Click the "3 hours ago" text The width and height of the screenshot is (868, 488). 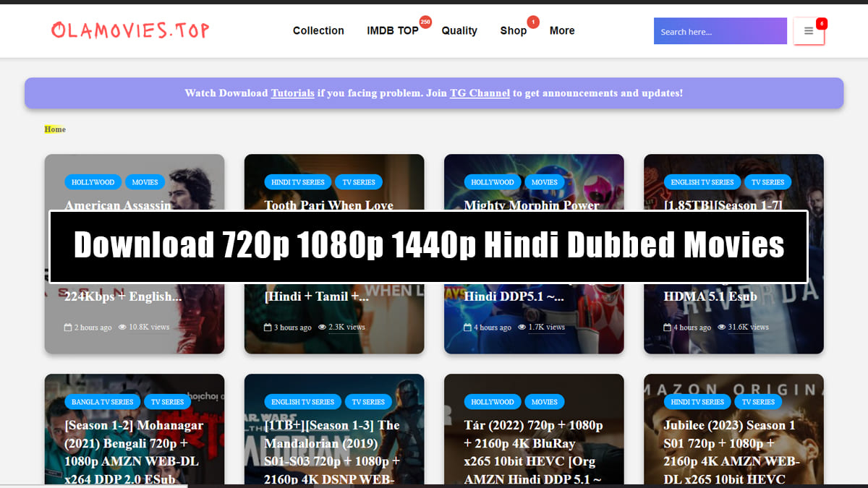pyautogui.click(x=293, y=328)
